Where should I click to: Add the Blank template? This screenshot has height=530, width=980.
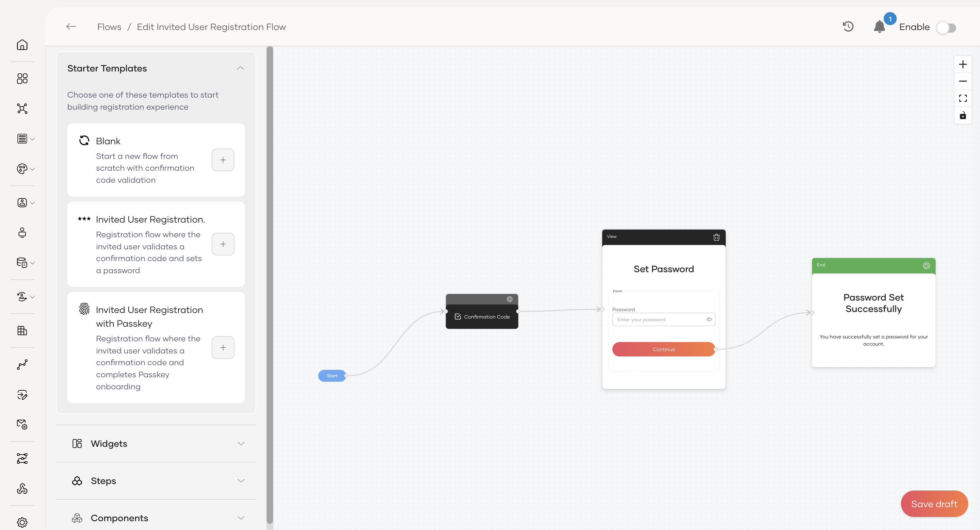pos(223,160)
